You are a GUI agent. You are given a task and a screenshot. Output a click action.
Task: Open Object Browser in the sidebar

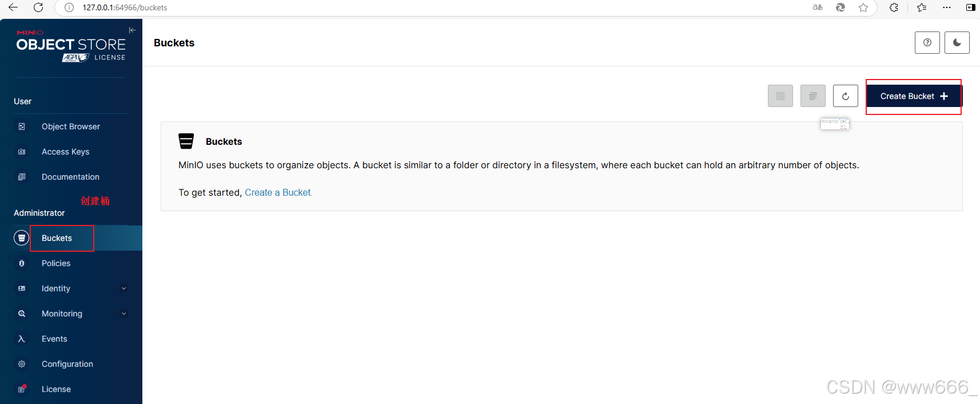71,126
